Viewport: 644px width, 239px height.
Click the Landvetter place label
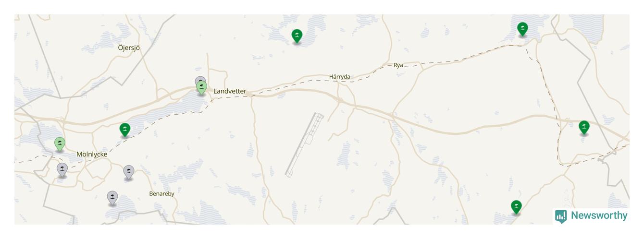coord(230,91)
